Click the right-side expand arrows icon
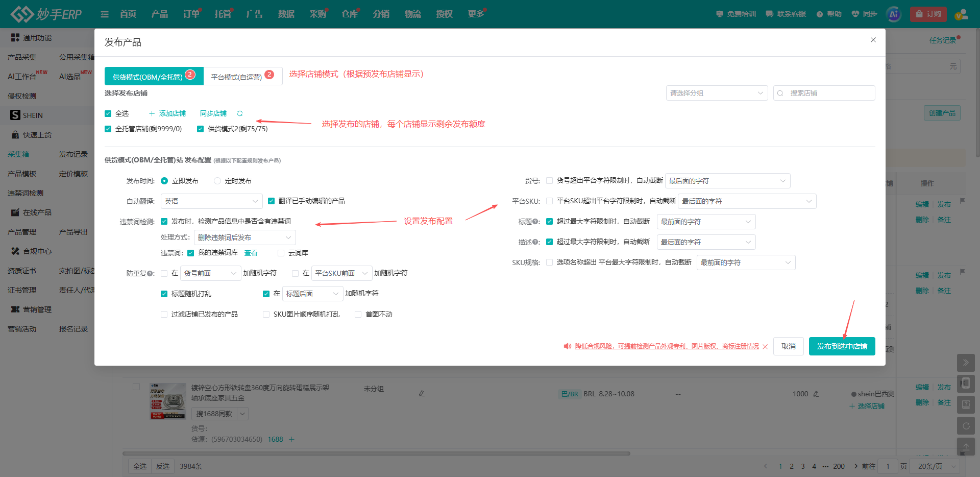The width and height of the screenshot is (980, 477). tap(966, 363)
